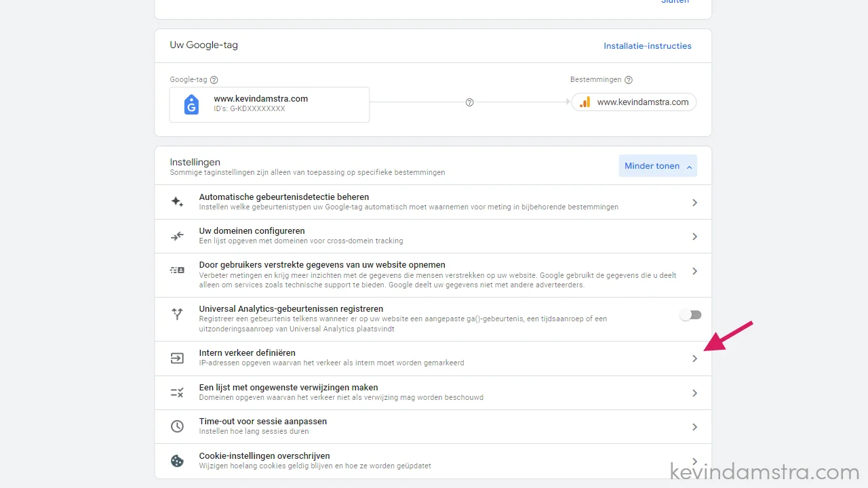Click the clock icon for session time-out
868x488 pixels.
tap(177, 426)
